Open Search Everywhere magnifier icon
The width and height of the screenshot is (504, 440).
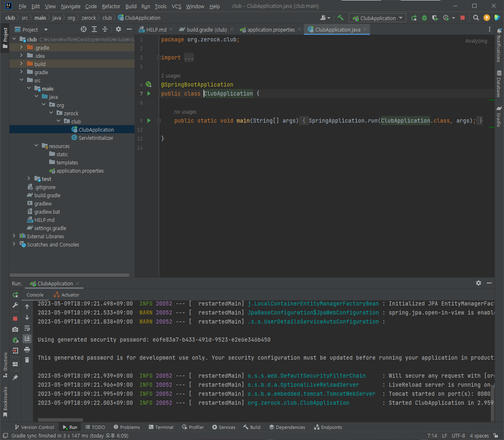tap(476, 18)
